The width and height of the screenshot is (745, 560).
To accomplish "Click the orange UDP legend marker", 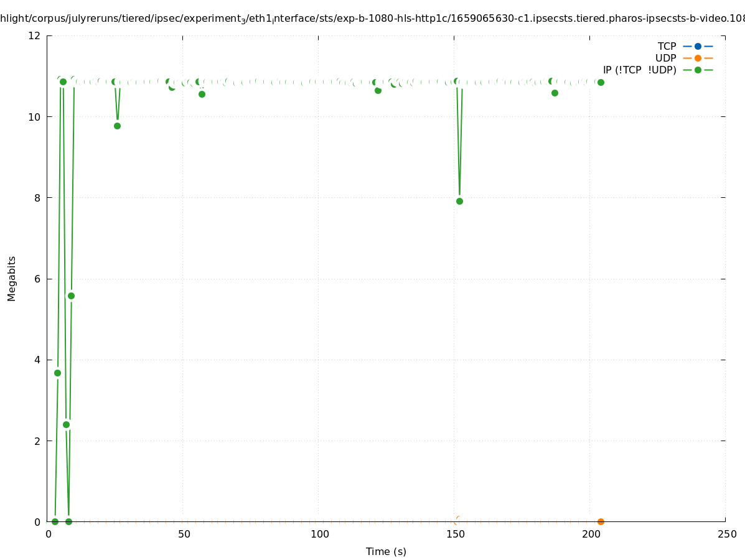I will click(698, 58).
